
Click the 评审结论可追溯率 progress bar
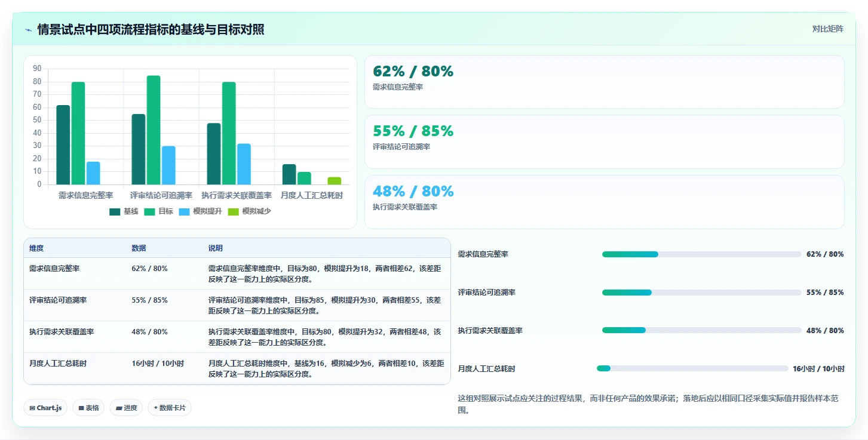tap(701, 293)
